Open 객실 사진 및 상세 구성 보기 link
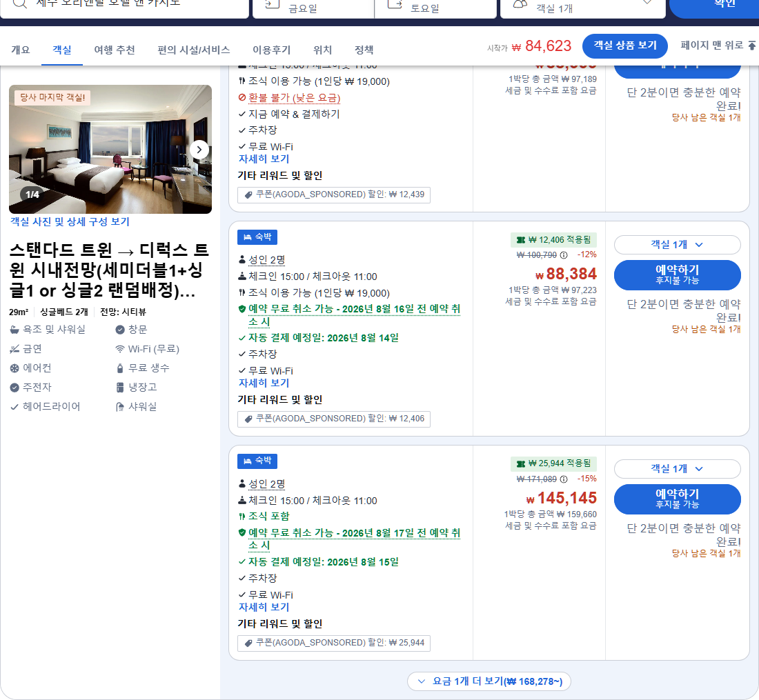 (x=70, y=221)
